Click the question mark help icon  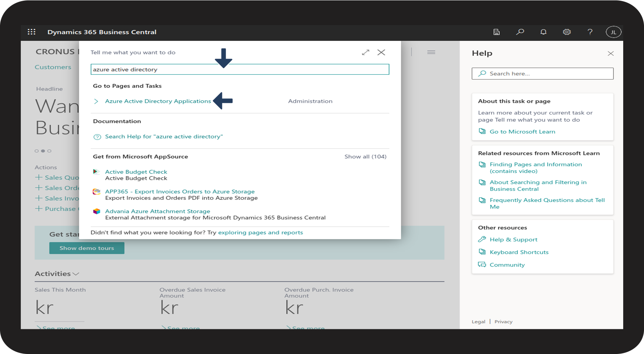(590, 32)
